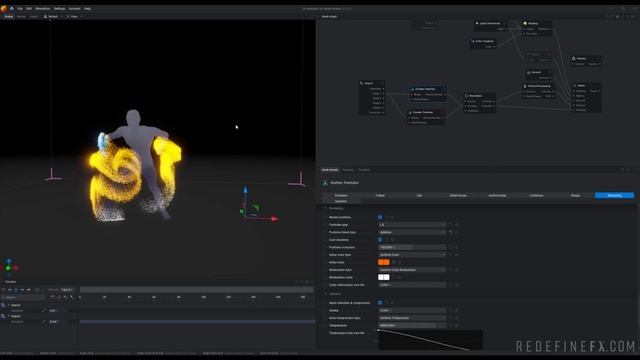Click the Node details panel tab
Viewport: 640px width, 360px height.
point(330,170)
